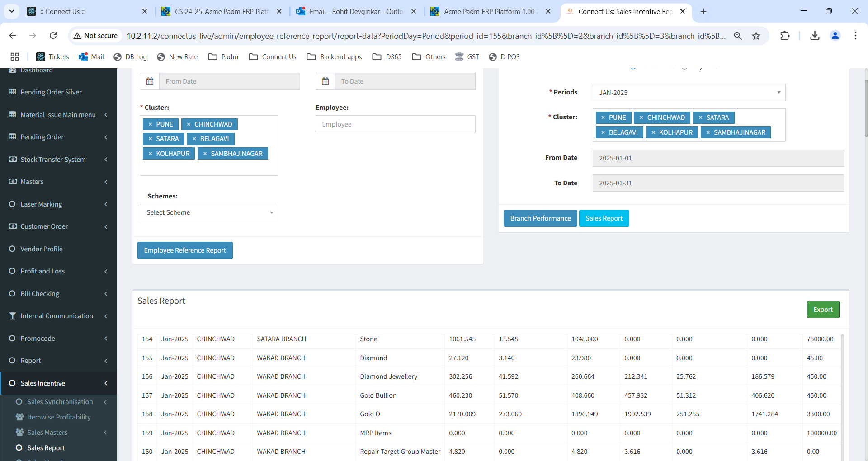The width and height of the screenshot is (868, 461).
Task: Open the tab search dropdown arrow
Action: tap(11, 11)
